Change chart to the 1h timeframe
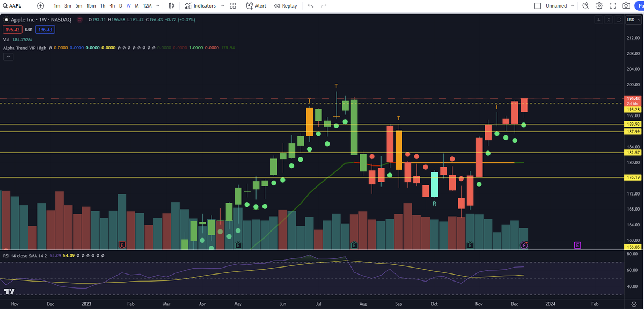 click(x=103, y=6)
